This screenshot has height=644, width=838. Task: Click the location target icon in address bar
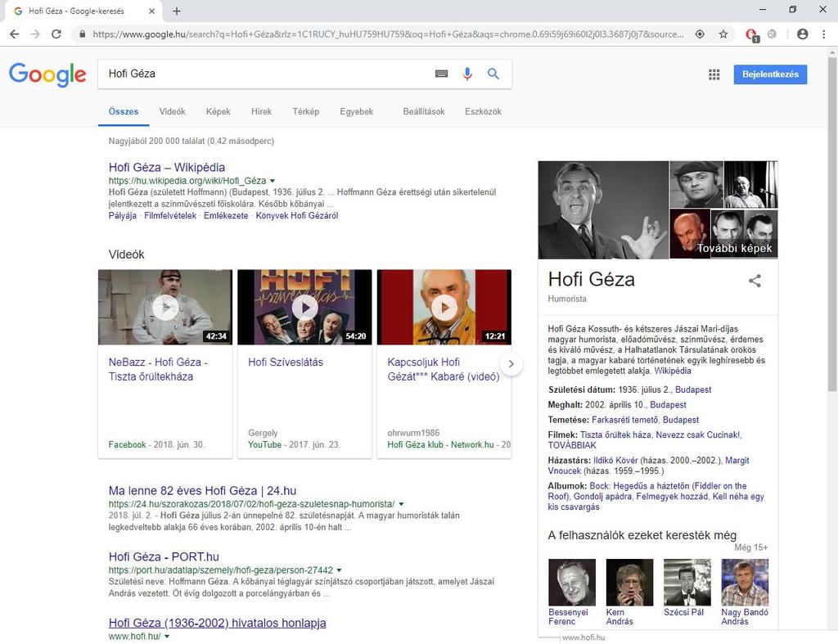[700, 34]
